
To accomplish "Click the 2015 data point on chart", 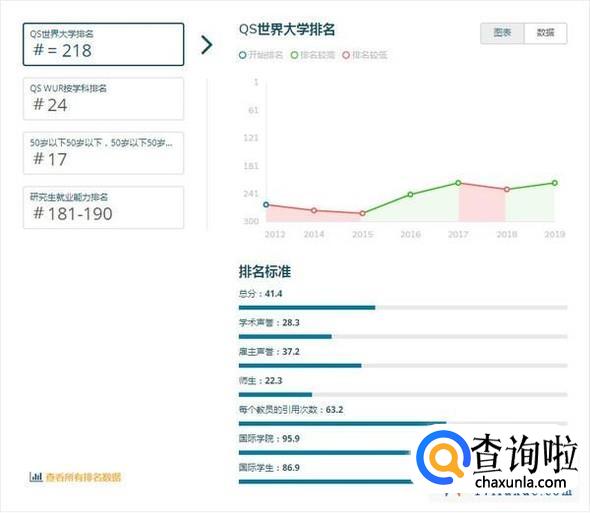I will coord(362,213).
